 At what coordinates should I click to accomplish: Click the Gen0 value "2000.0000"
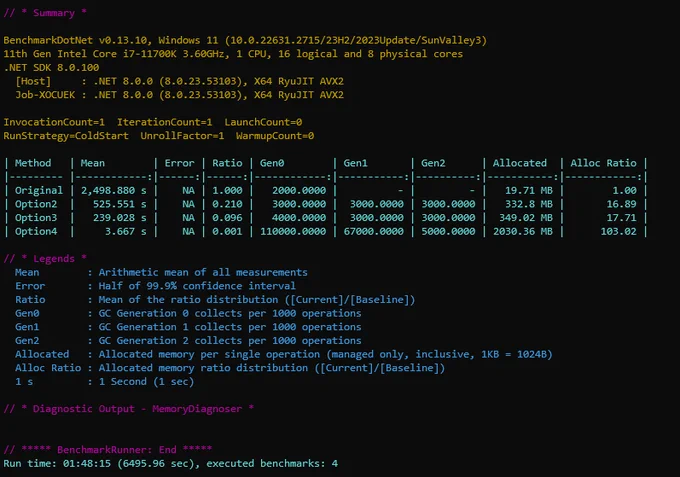(299, 190)
